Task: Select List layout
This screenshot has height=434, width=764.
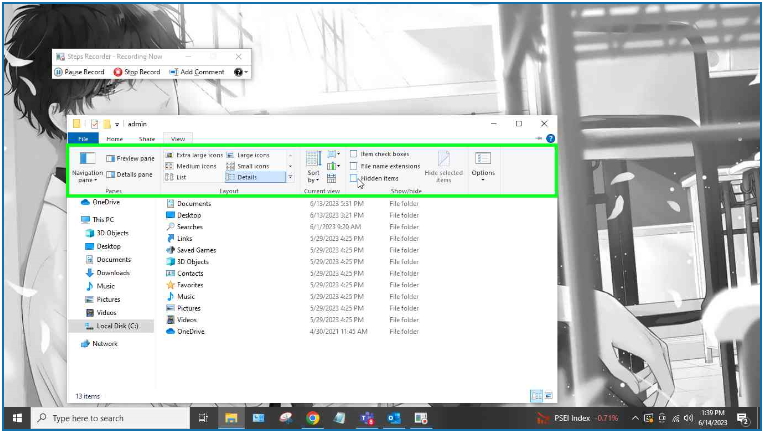Action: pos(176,177)
